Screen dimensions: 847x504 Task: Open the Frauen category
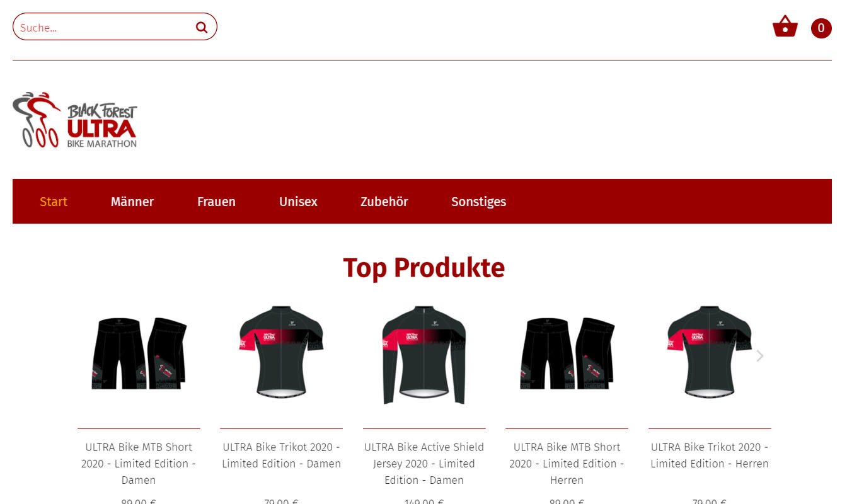pos(216,202)
